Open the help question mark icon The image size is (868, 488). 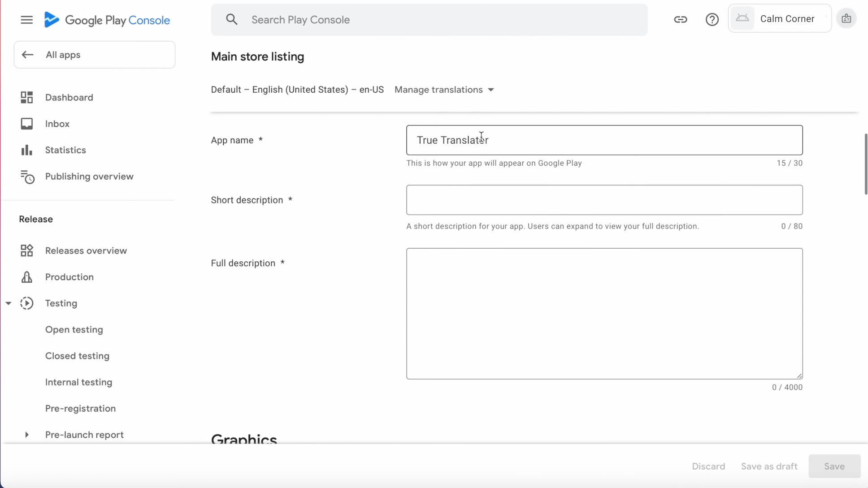712,19
